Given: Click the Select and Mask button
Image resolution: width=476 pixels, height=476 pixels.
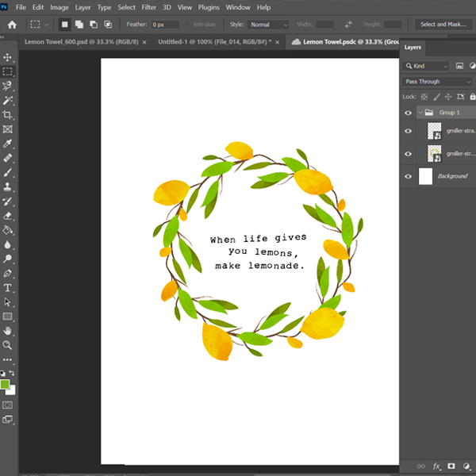Looking at the screenshot, I should pyautogui.click(x=443, y=25).
